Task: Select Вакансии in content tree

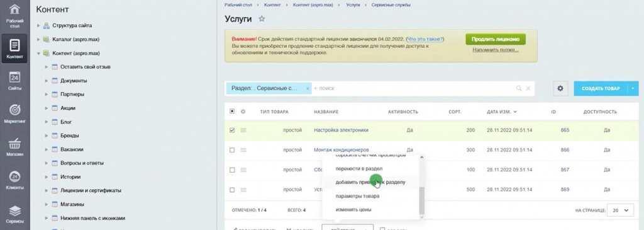Action: pos(72,149)
